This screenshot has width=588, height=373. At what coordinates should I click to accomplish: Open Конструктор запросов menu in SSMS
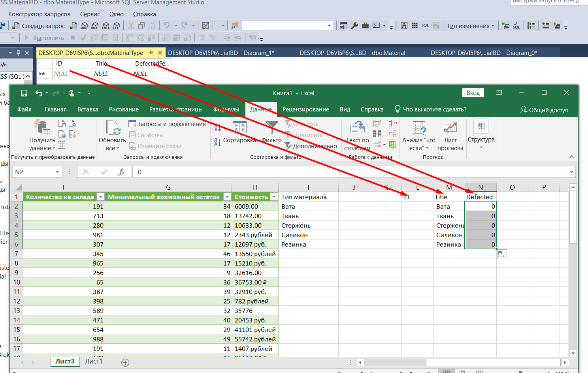click(39, 14)
